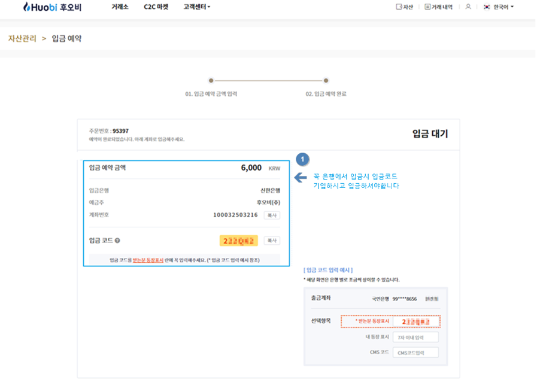Click the 입금 대기 status heading
Screen dimensions: 537x392
(430, 134)
